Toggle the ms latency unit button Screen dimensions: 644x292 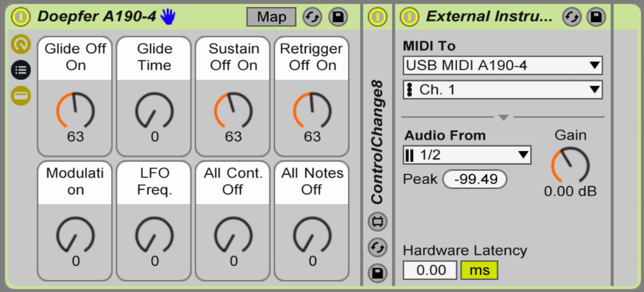pos(480,271)
